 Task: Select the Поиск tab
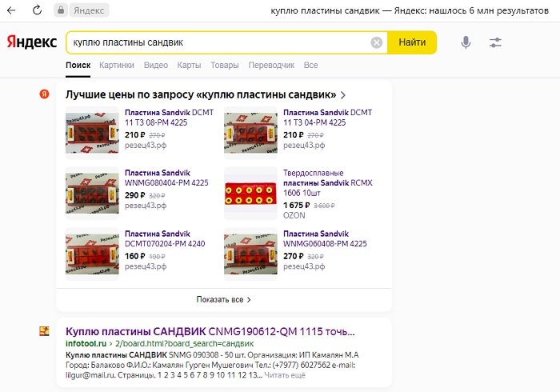[78, 66]
